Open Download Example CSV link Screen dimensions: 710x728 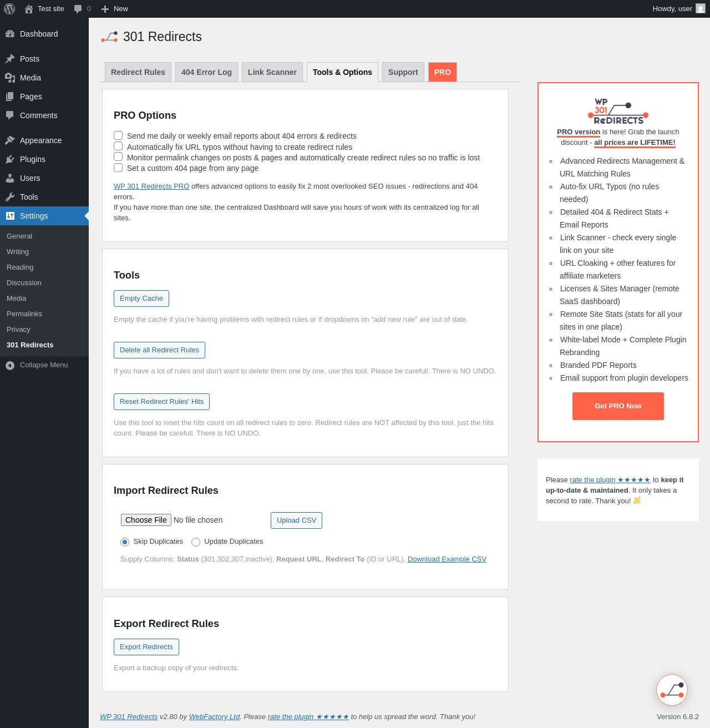[447, 559]
